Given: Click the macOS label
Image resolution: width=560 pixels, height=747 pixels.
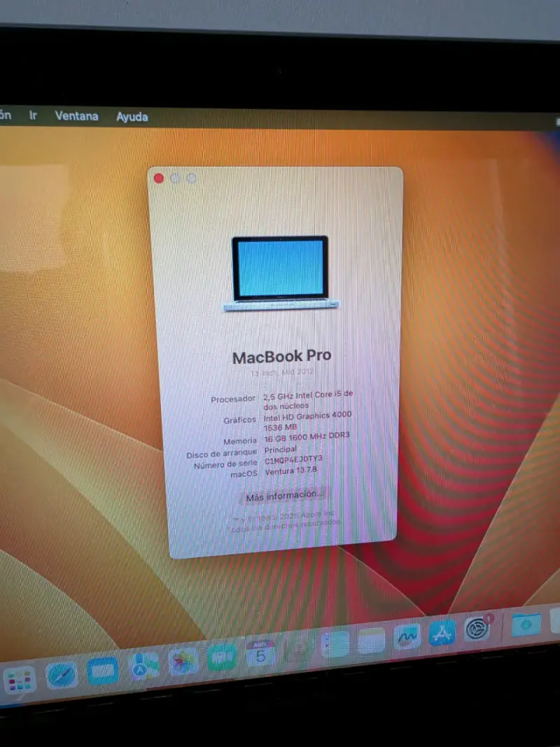Looking at the screenshot, I should [x=244, y=474].
